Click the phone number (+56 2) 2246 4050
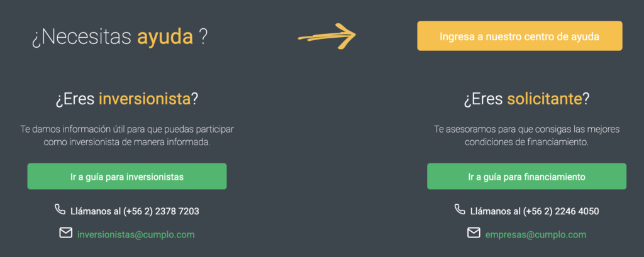 click(561, 211)
